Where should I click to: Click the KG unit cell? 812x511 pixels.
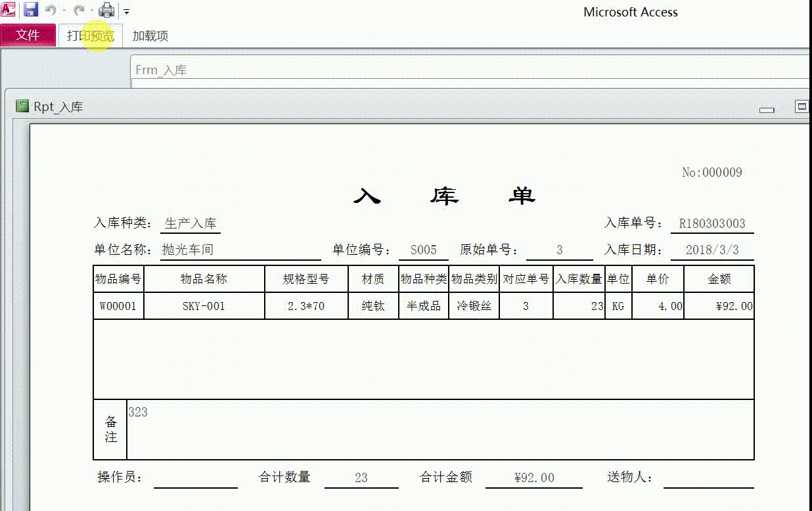pyautogui.click(x=618, y=306)
